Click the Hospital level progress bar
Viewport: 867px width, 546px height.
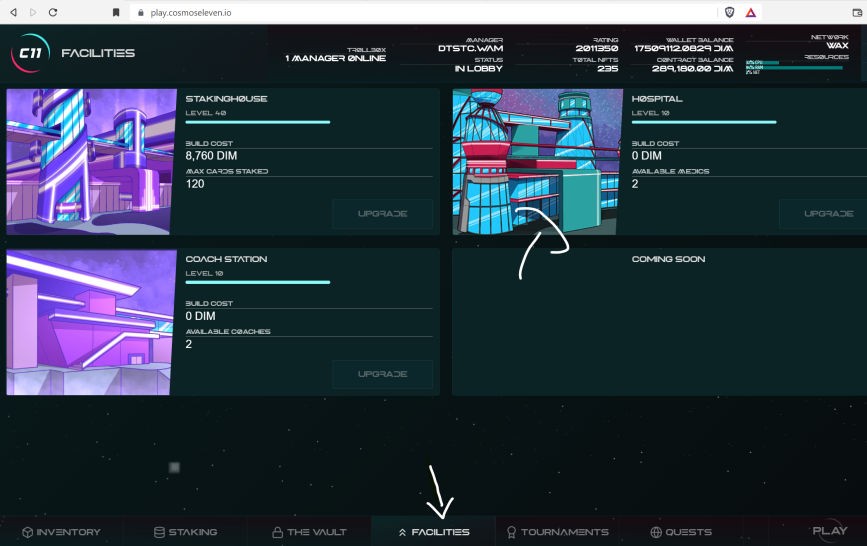704,122
